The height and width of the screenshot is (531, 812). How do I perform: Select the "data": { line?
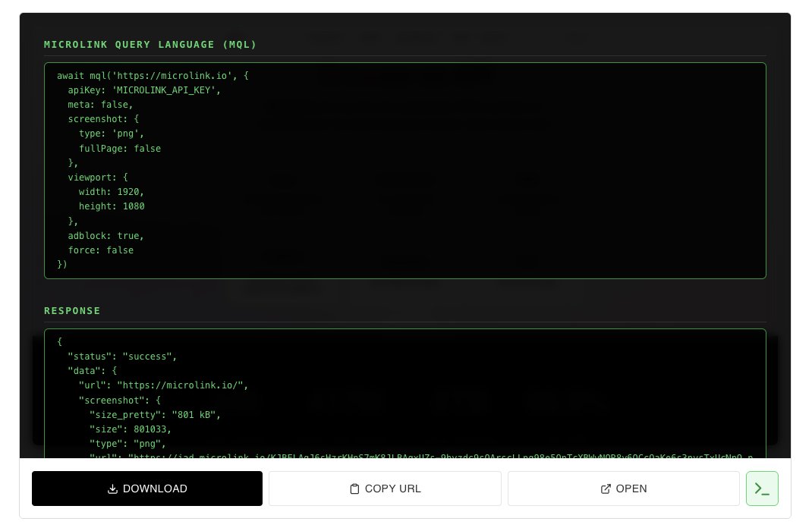click(x=92, y=370)
